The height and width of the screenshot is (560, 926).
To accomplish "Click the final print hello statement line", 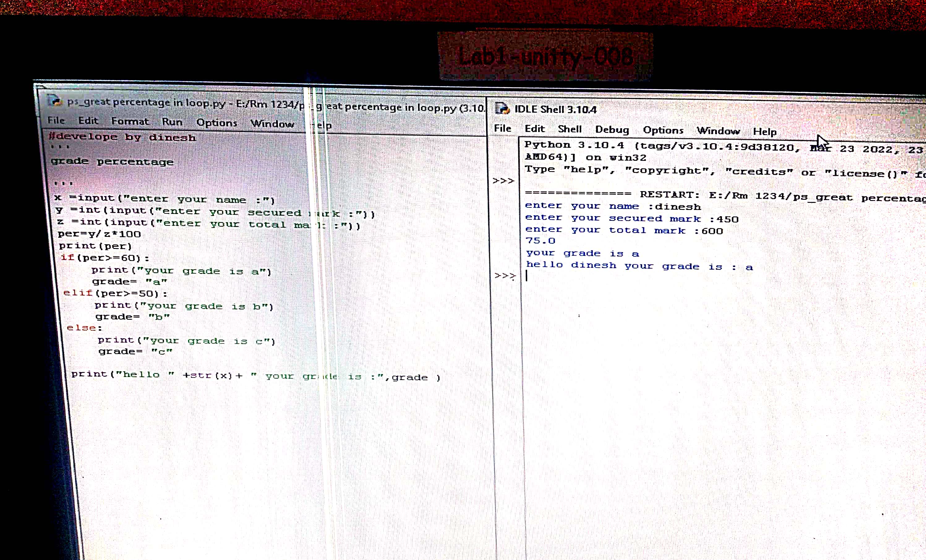I will [x=256, y=375].
